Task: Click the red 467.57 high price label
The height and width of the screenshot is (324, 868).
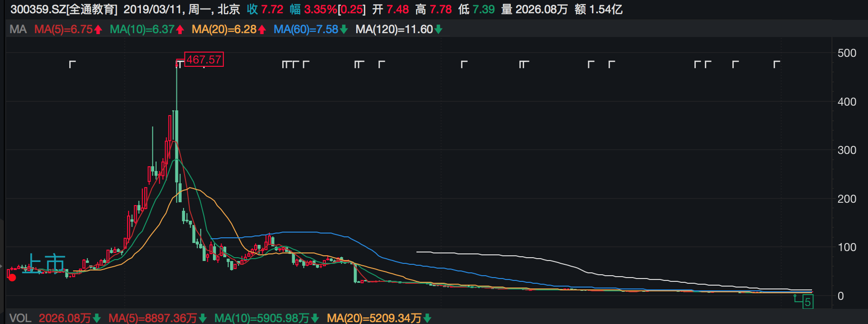Action: pos(203,60)
